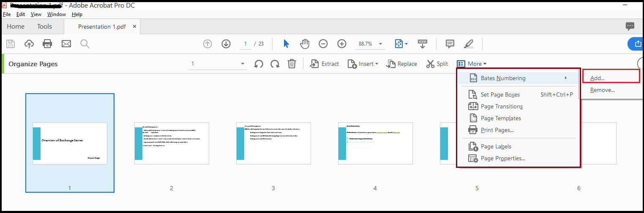644x213 pixels.
Task: Select the highlighter pen tool
Action: point(469,44)
